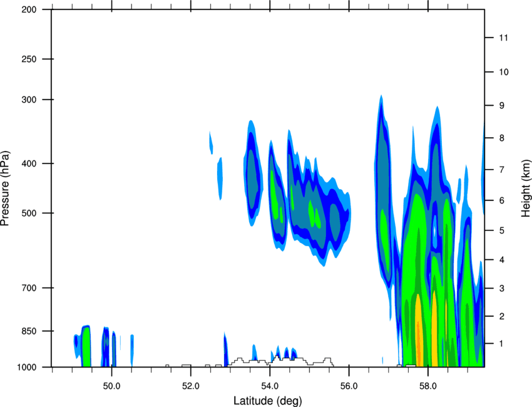
Task: Pick the 8 km height label
Action: [502, 138]
